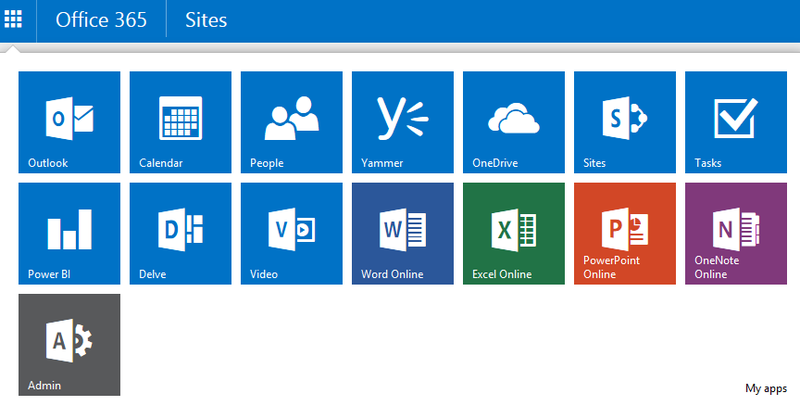Open the People tile

click(x=292, y=122)
